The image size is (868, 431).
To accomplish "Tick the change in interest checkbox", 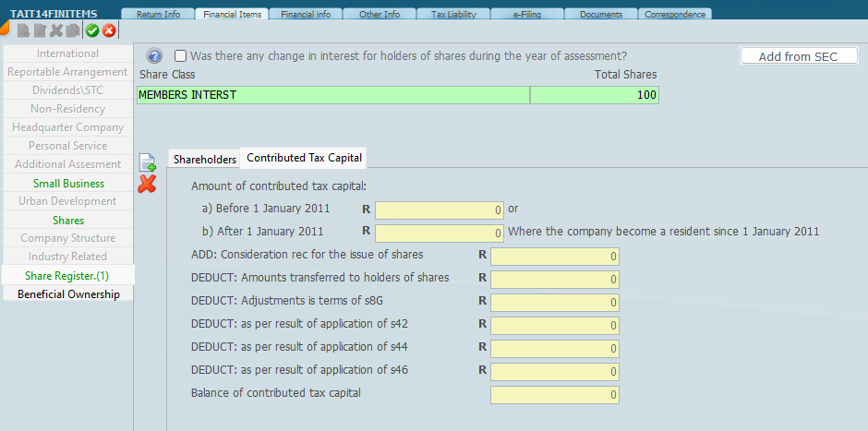I will pyautogui.click(x=181, y=55).
